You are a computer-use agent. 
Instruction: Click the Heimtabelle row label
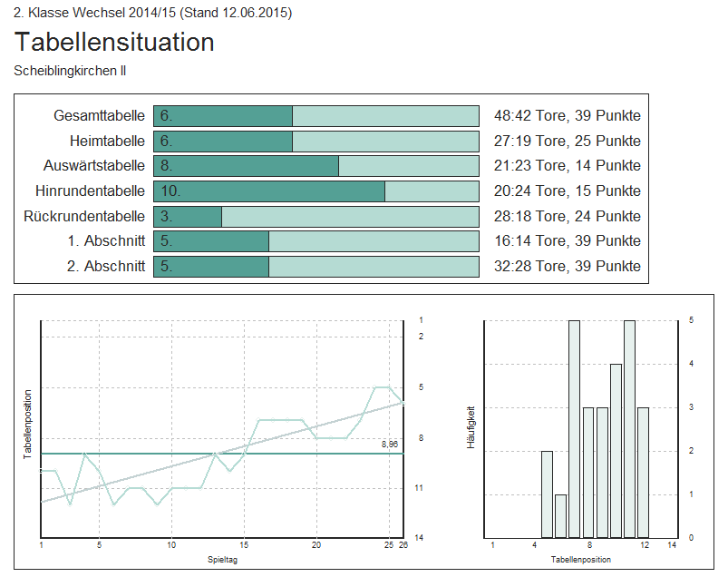[107, 142]
